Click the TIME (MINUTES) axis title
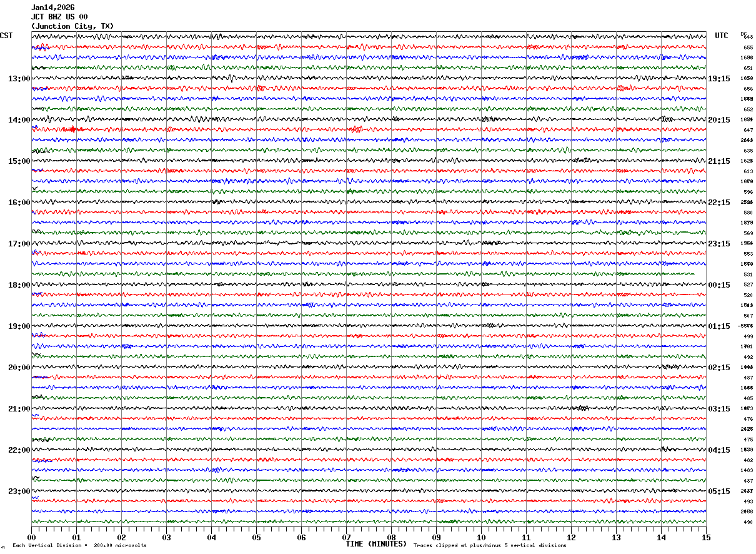Screen dimensions: 756x554 click(376, 544)
